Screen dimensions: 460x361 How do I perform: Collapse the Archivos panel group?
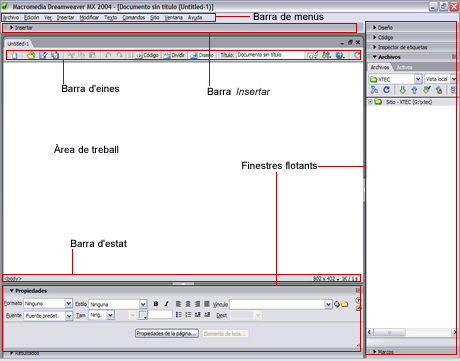[x=375, y=57]
